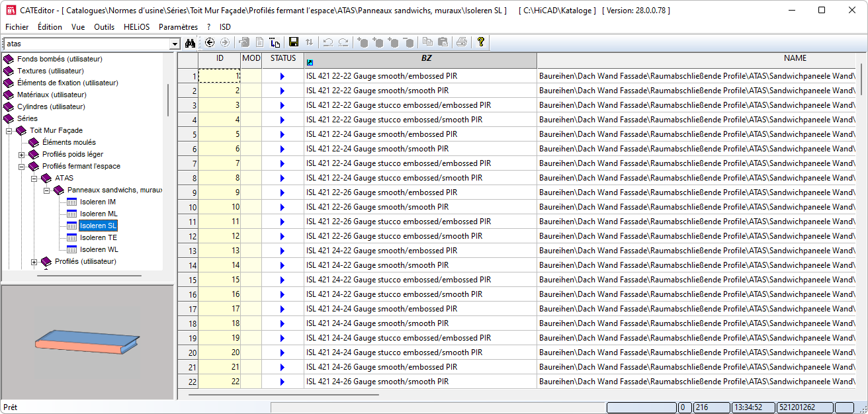Select the Isoleren ML table
The height and width of the screenshot is (414, 868).
[99, 214]
